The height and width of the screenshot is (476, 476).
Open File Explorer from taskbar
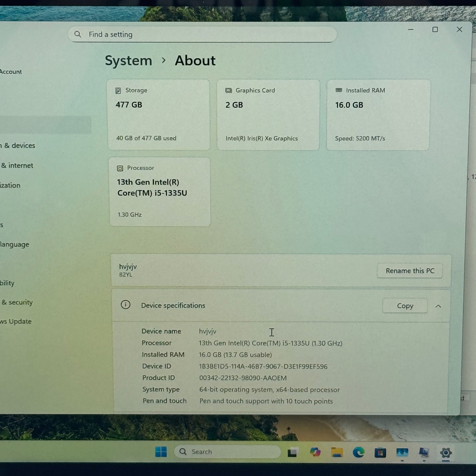(x=337, y=452)
